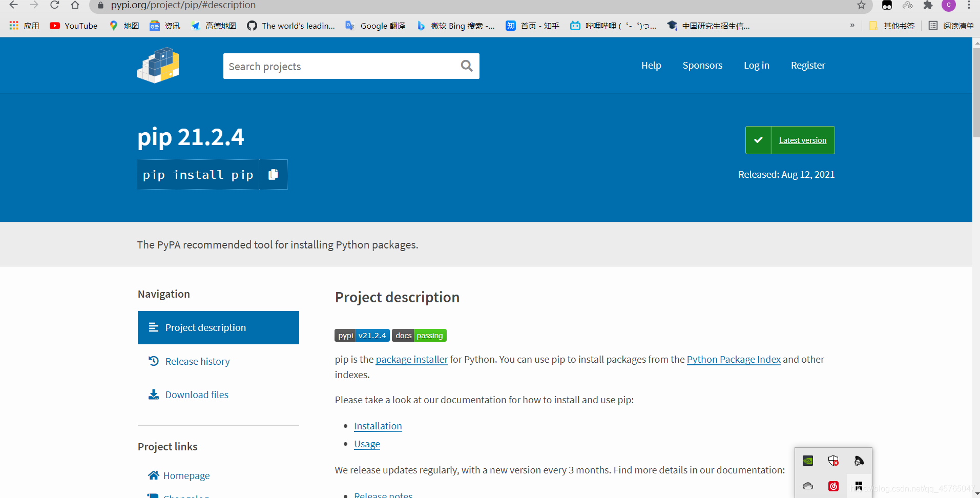Image resolution: width=980 pixels, height=498 pixels.
Task: Click the gray swirl extension icon
Action: [x=908, y=5]
